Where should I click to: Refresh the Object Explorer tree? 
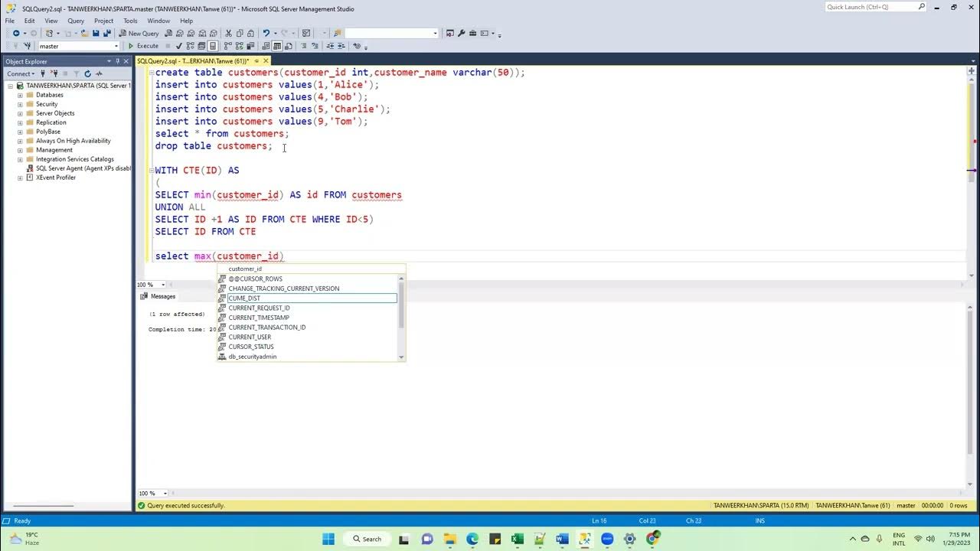87,73
